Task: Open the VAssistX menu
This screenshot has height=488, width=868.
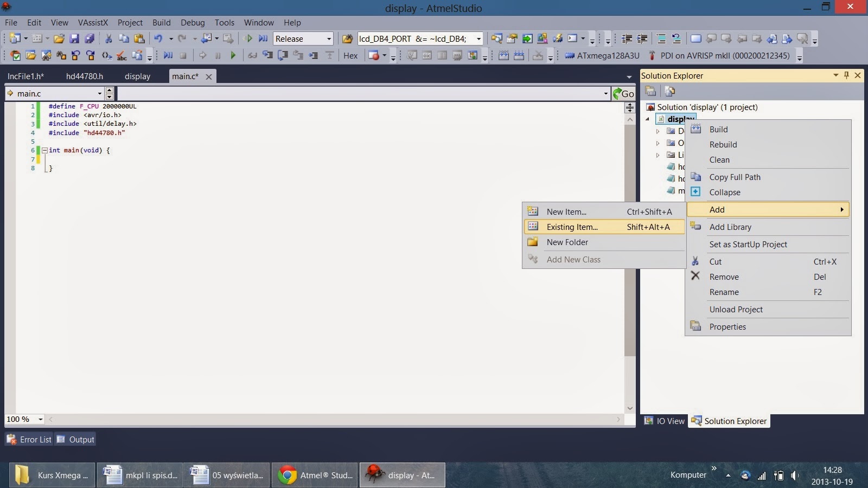Action: tap(93, 22)
